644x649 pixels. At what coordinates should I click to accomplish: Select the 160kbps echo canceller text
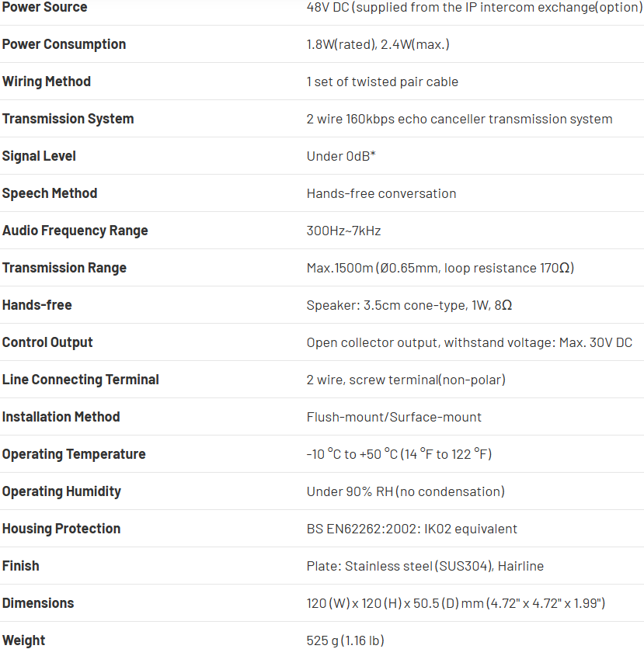[459, 119]
